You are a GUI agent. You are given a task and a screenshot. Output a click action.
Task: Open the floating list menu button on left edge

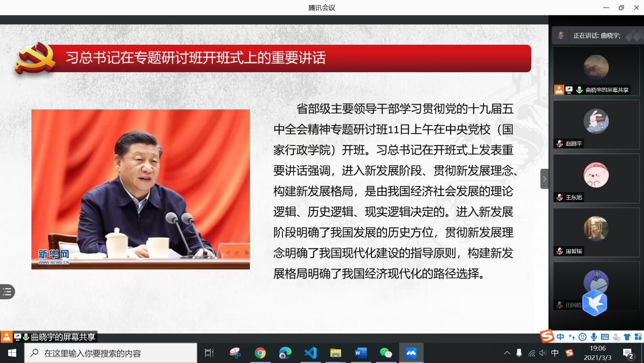click(7, 292)
